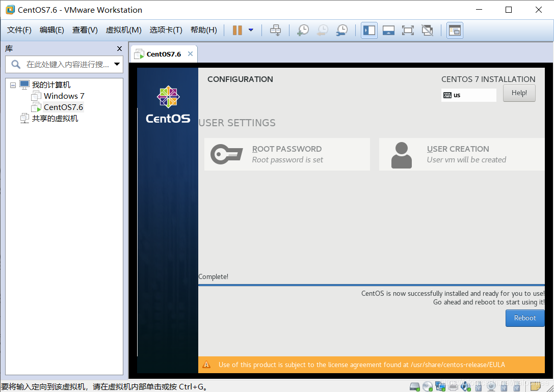Switch to the CentOS7.6 tab

point(163,54)
